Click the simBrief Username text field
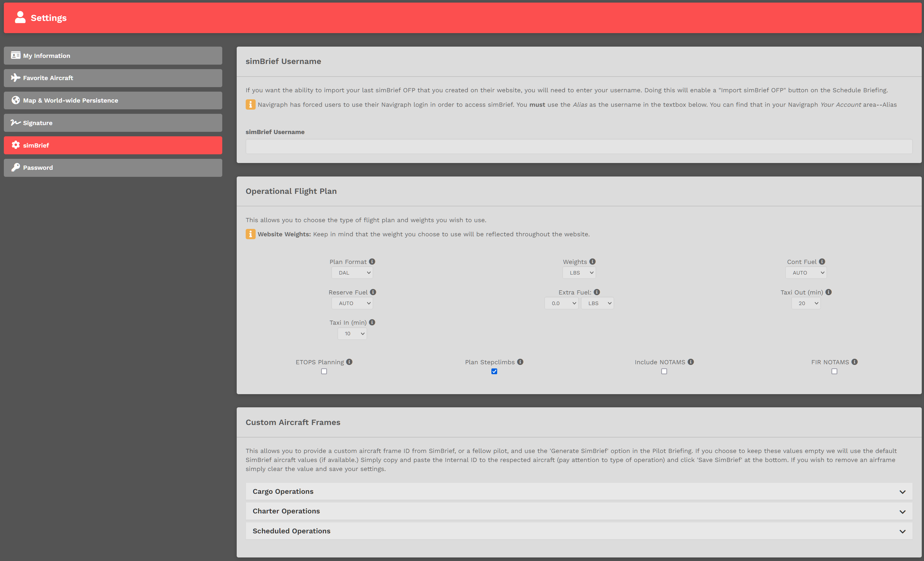 point(579,147)
